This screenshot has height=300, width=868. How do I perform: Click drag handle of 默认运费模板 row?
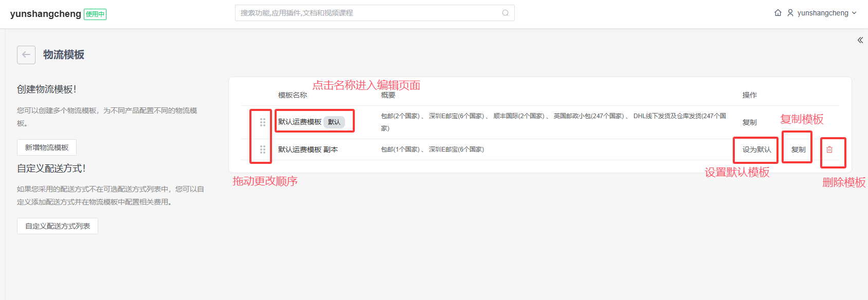click(263, 122)
